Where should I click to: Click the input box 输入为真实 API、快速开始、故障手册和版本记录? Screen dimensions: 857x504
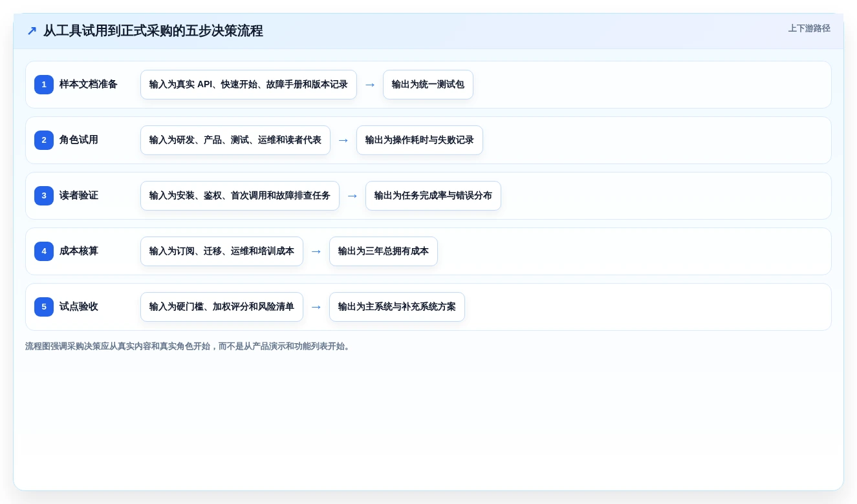(x=248, y=85)
